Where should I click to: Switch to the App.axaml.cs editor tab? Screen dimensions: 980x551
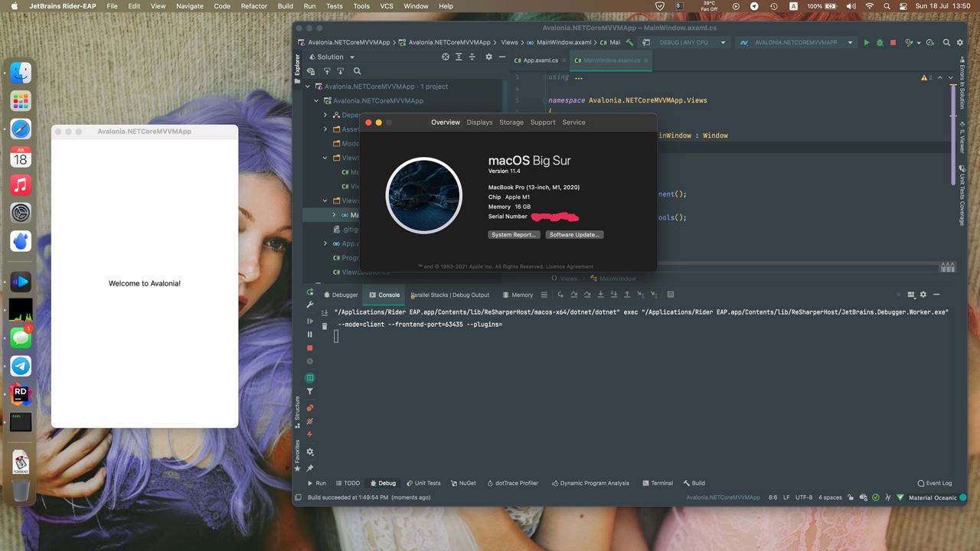(x=541, y=60)
